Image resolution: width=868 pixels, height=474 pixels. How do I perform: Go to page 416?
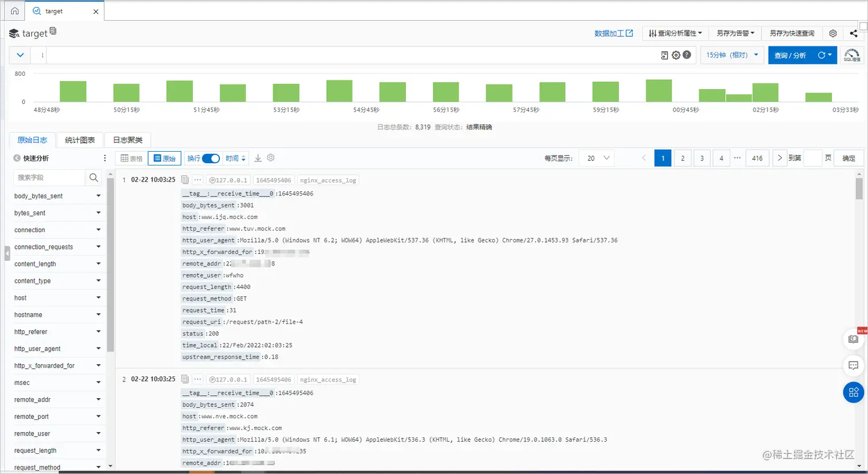[x=757, y=158]
